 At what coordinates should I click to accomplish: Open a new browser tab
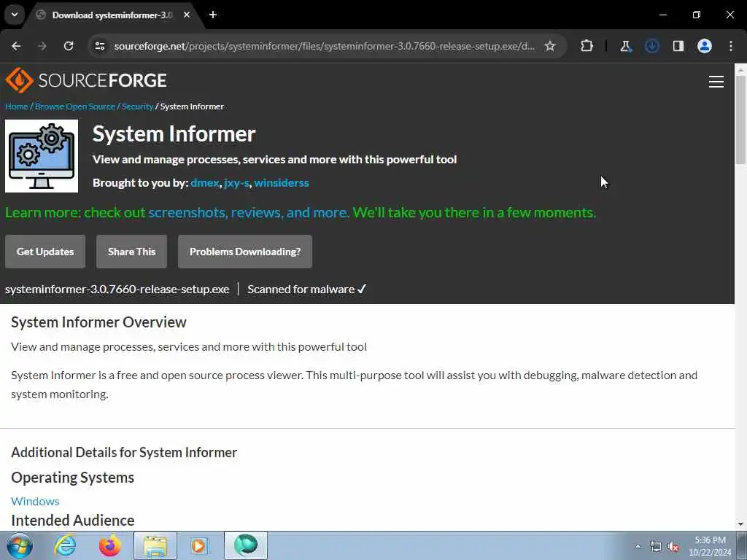(213, 15)
